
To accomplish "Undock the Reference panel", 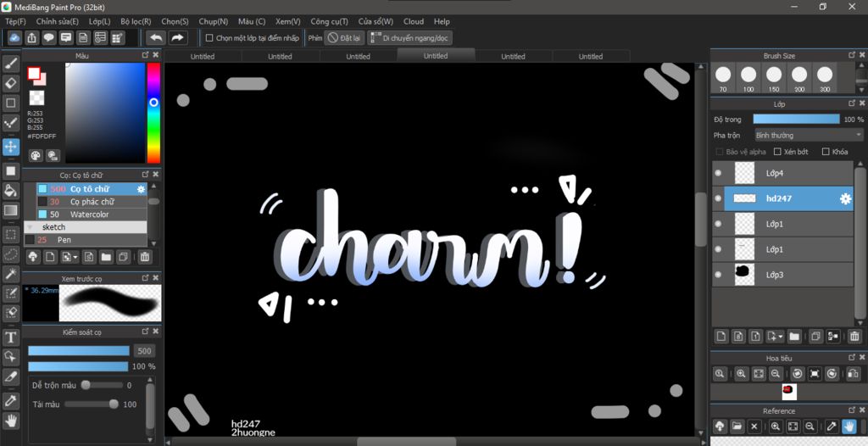I will (x=852, y=410).
